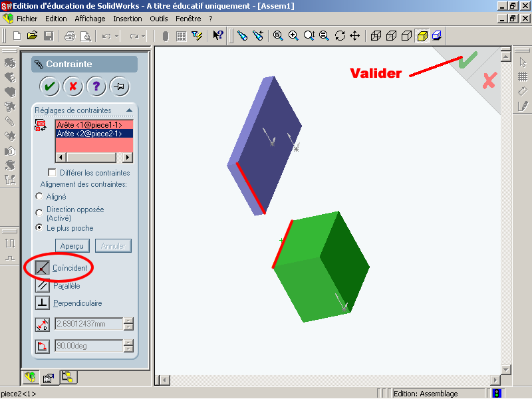Select Hidden Lines Removed cube icon
This screenshot has height=399, width=532.
click(406, 35)
